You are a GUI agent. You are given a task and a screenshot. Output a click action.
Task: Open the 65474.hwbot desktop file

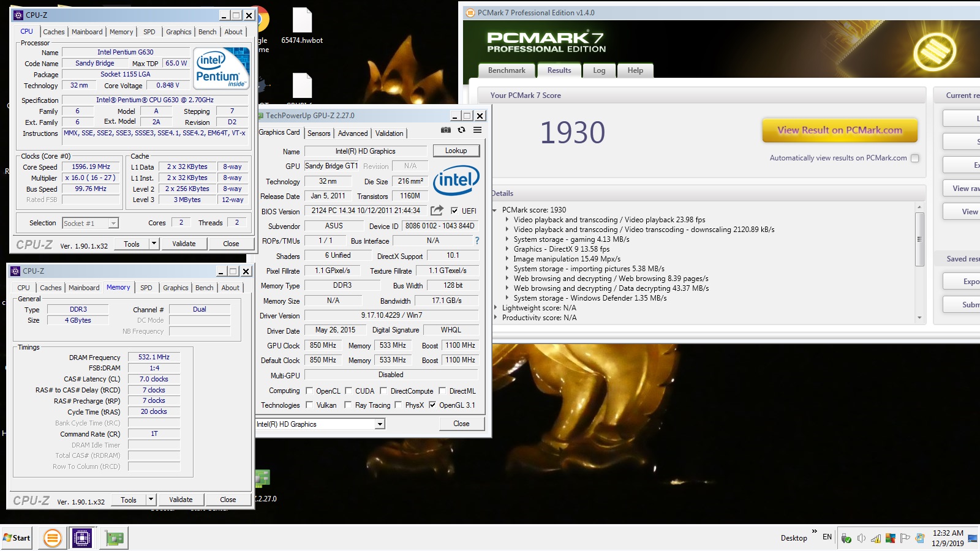(x=302, y=26)
